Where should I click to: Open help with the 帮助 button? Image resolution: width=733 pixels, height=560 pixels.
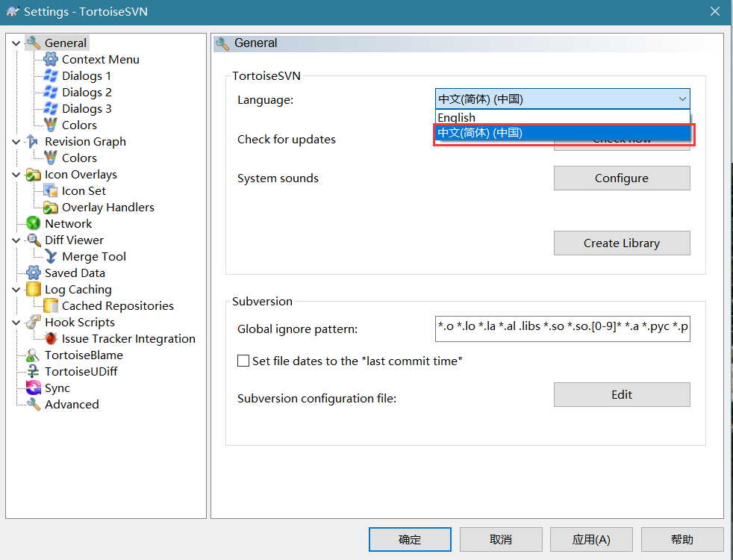point(682,539)
